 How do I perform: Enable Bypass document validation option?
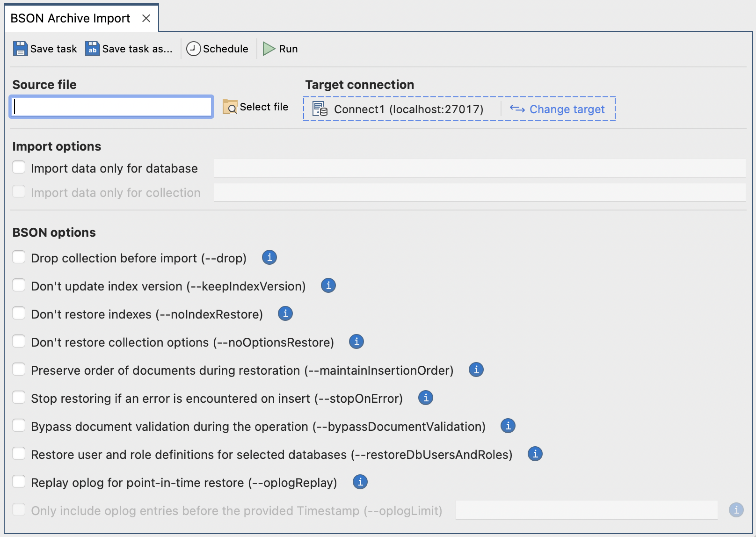click(x=19, y=425)
